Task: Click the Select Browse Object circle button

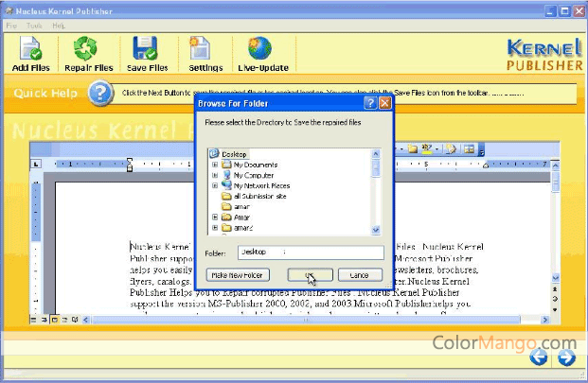Action: click(556, 299)
